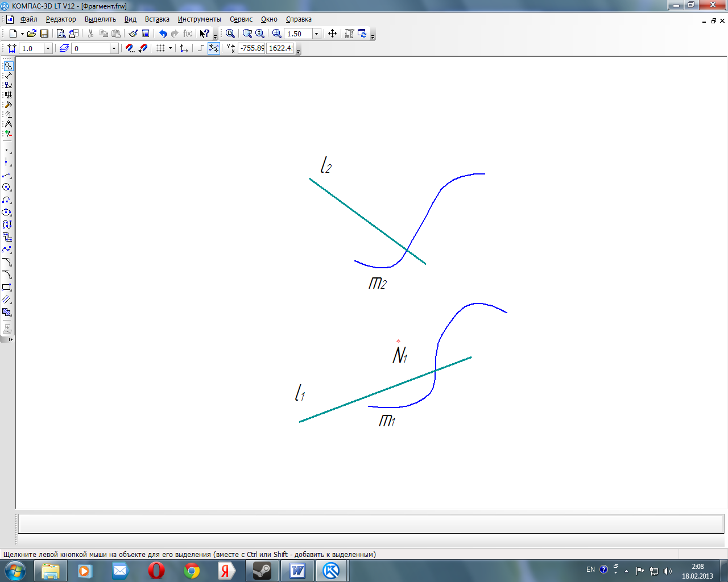The width and height of the screenshot is (728, 582).
Task: Select the Circle drawing tool
Action: coord(7,187)
